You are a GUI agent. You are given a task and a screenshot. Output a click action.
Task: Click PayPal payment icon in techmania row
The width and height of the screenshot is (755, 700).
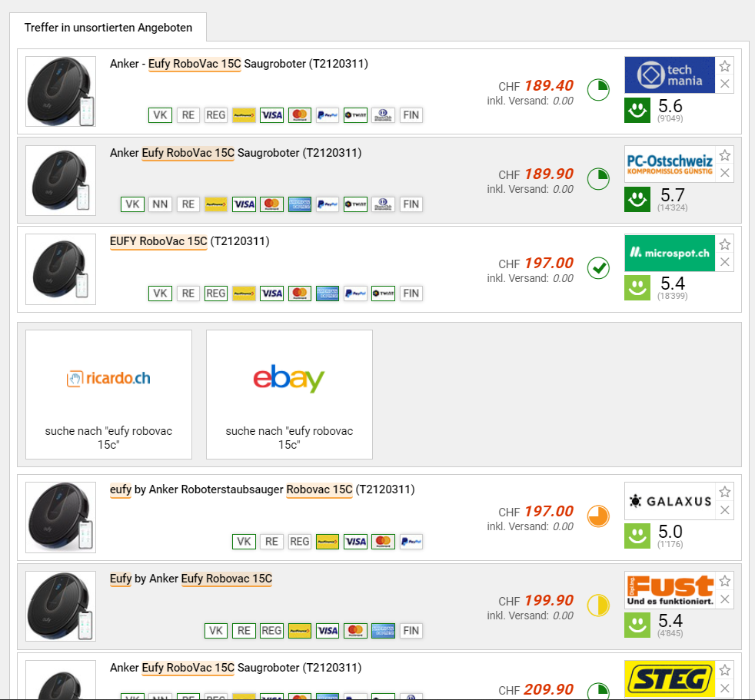click(x=328, y=115)
